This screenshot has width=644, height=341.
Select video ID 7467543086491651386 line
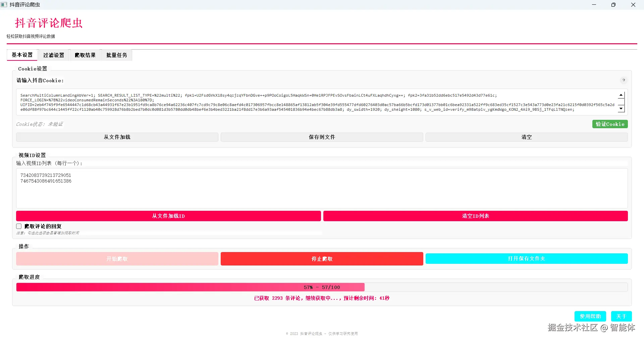tap(46, 181)
